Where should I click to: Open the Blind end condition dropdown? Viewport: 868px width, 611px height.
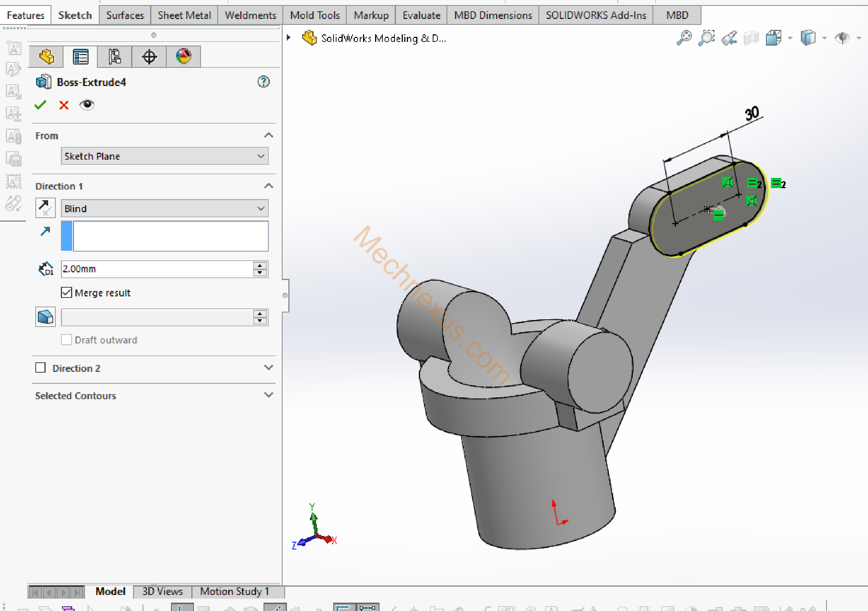(164, 209)
